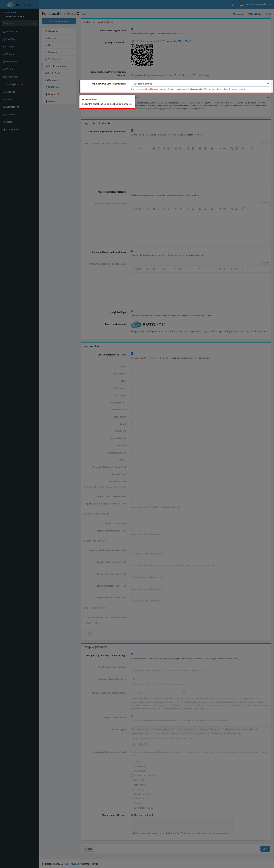The image size is (274, 868).
Task: Click Back to Locations button
Action: tap(59, 21)
